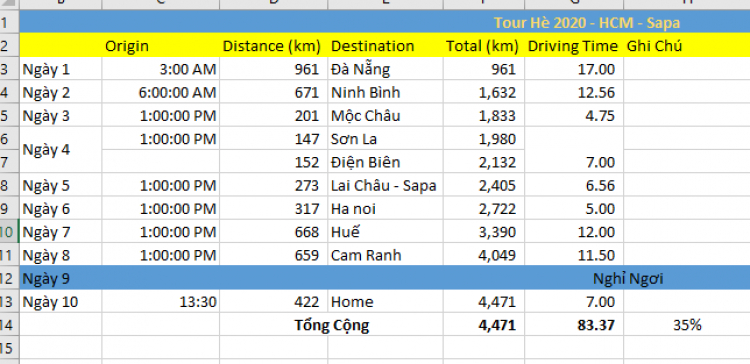Click the 'Origin' header cell
The width and height of the screenshot is (750, 364).
coord(160,46)
